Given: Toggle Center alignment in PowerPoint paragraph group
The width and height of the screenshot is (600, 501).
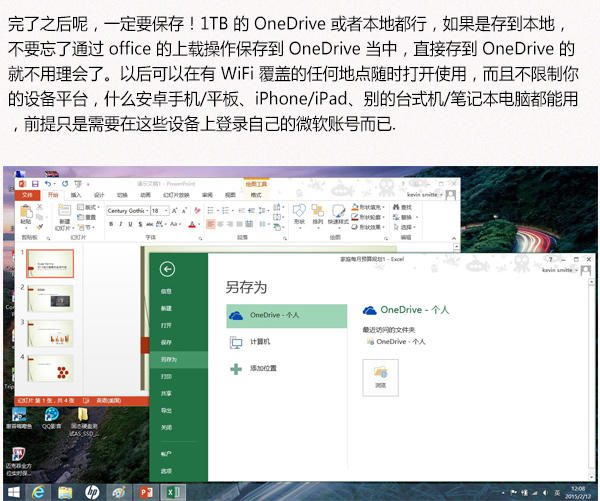Looking at the screenshot, I should pyautogui.click(x=220, y=224).
